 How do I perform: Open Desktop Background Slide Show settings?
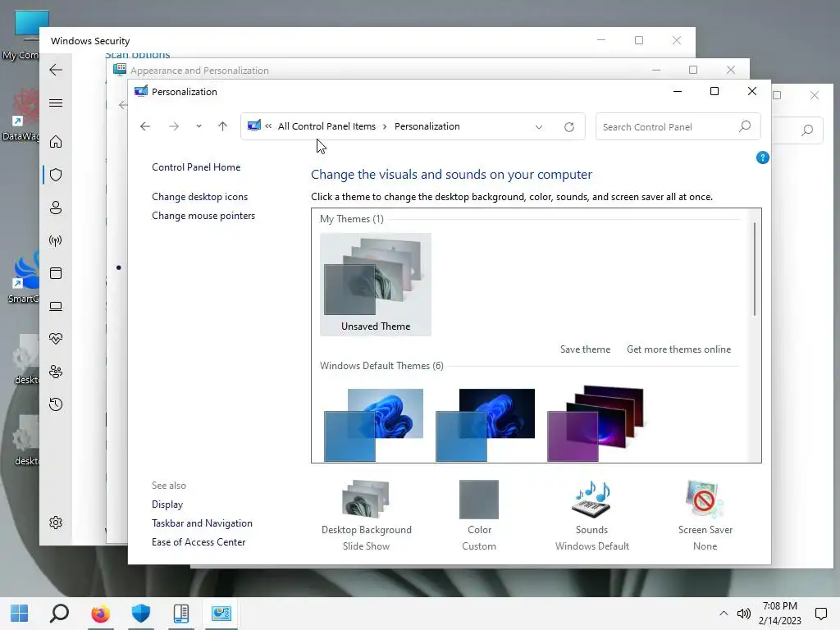[367, 515]
